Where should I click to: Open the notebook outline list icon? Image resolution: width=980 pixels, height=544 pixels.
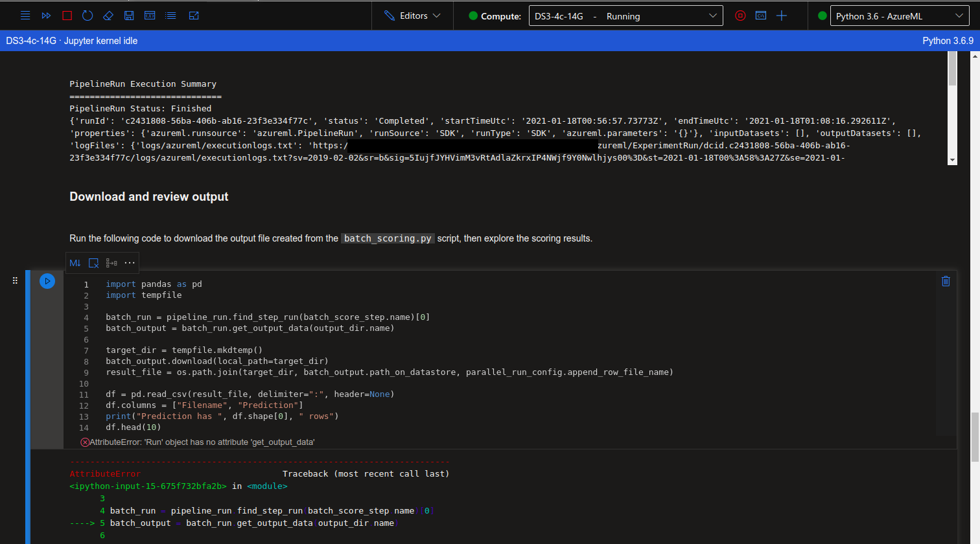tap(170, 16)
